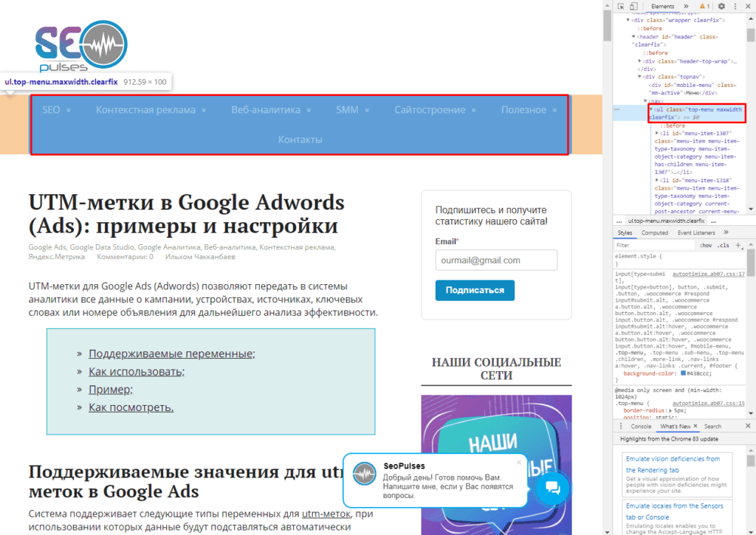Toggle the :hov element state panel
The width and height of the screenshot is (756, 535).
tap(706, 245)
